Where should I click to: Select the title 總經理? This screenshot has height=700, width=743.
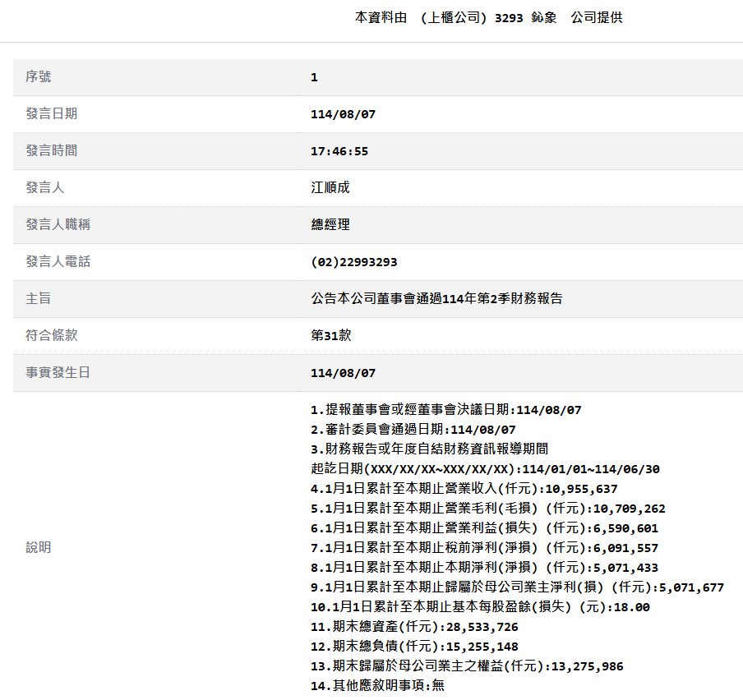pos(330,224)
